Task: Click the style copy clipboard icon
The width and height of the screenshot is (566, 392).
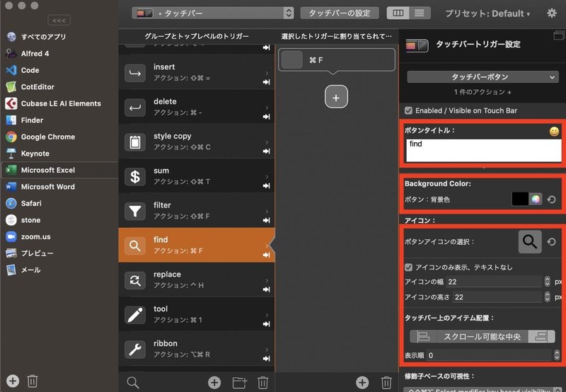Action: (135, 142)
